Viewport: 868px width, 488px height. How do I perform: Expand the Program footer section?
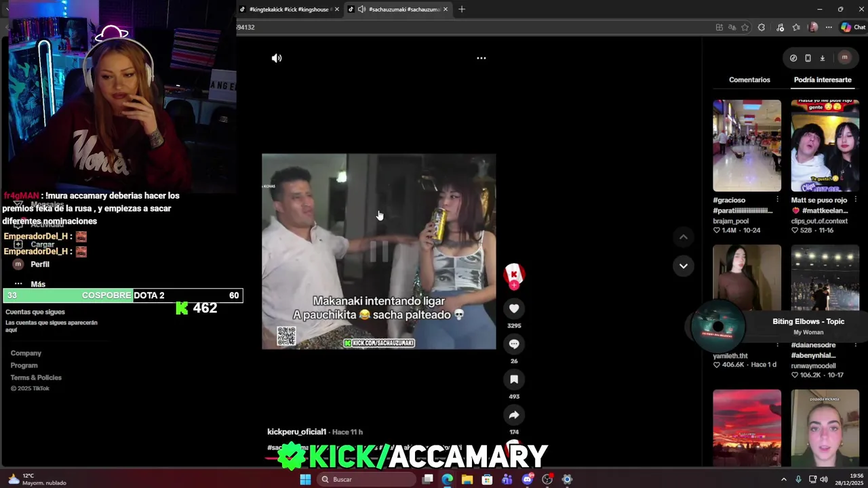point(24,365)
